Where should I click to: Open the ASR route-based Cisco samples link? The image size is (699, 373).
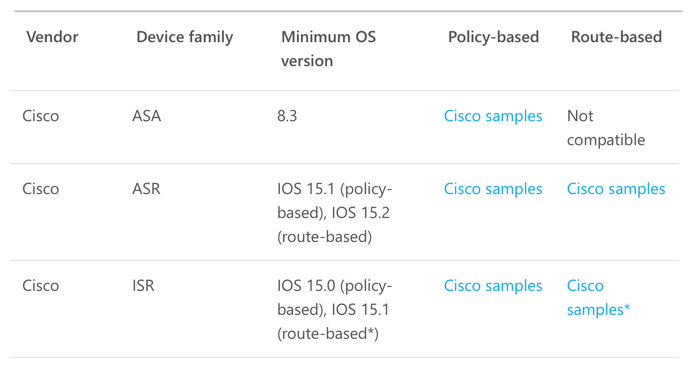pos(616,189)
